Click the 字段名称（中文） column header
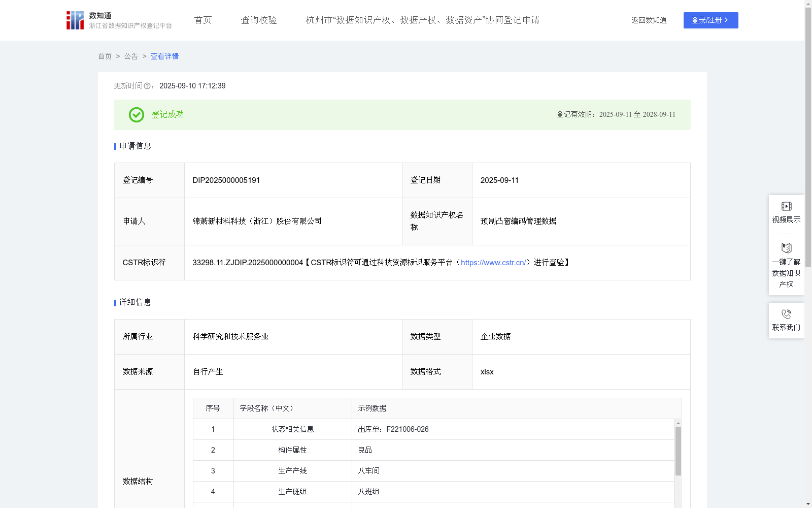The width and height of the screenshot is (812, 508). (x=293, y=408)
